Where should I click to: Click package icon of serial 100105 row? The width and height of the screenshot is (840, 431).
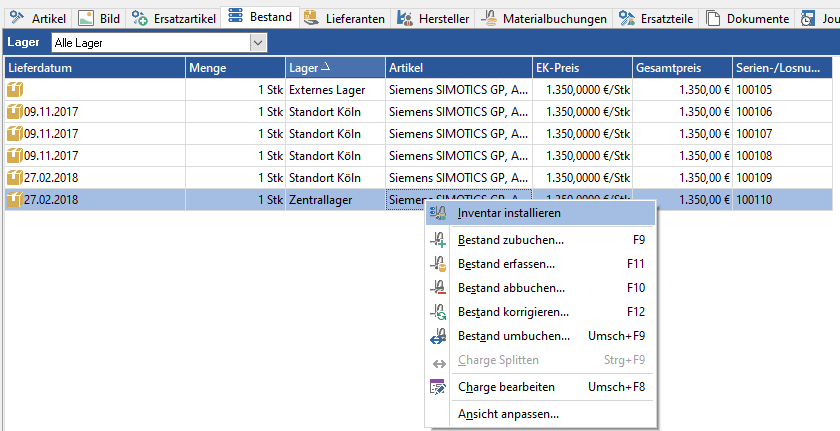(x=14, y=89)
